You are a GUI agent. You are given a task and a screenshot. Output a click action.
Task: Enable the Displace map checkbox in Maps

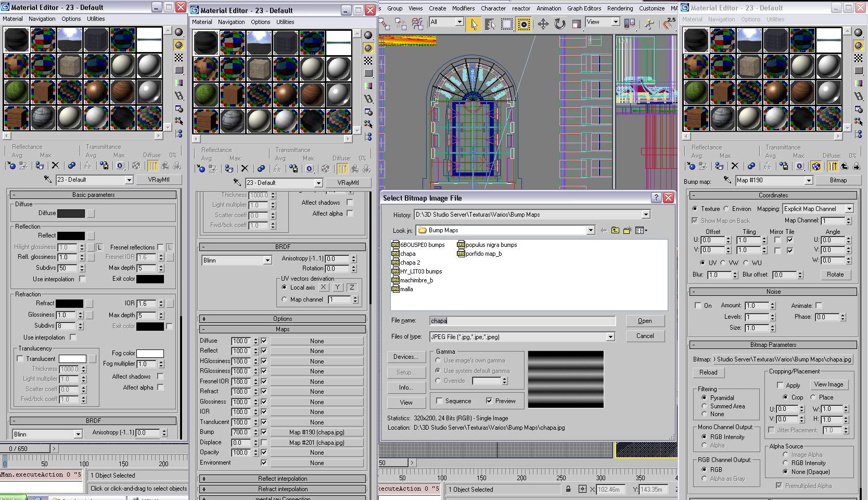tap(264, 442)
